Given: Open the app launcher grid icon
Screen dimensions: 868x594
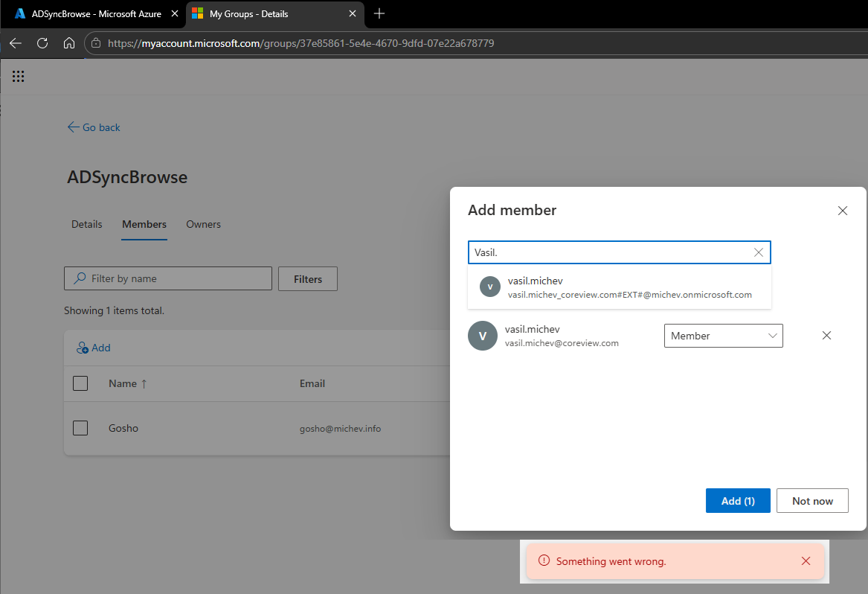Looking at the screenshot, I should click(19, 77).
